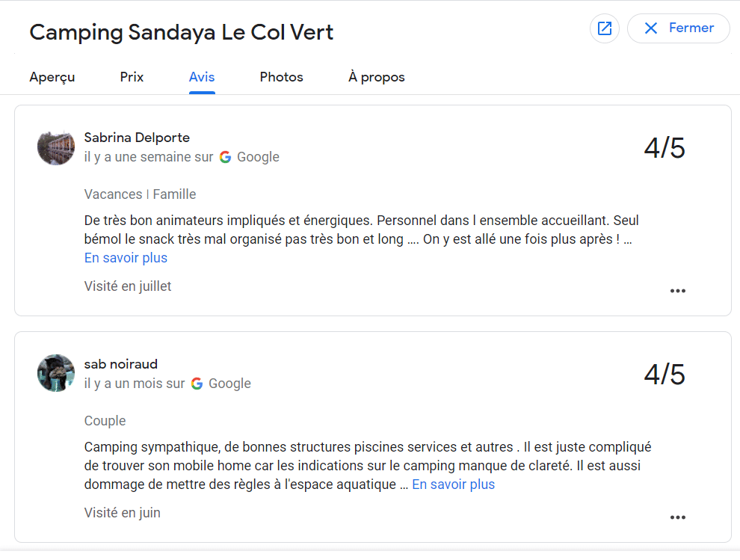Click Sabrina Delporte's profile avatar
Viewport: 740px width, 560px height.
56,147
